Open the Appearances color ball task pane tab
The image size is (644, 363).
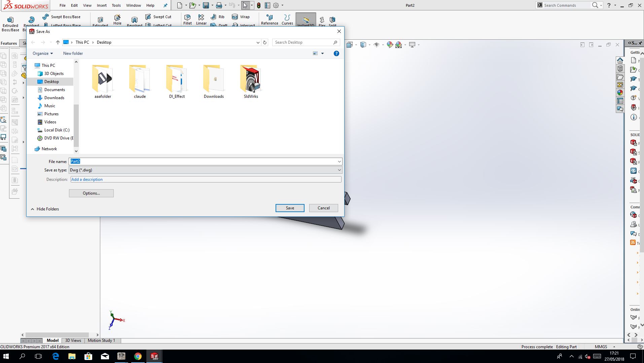click(x=620, y=93)
